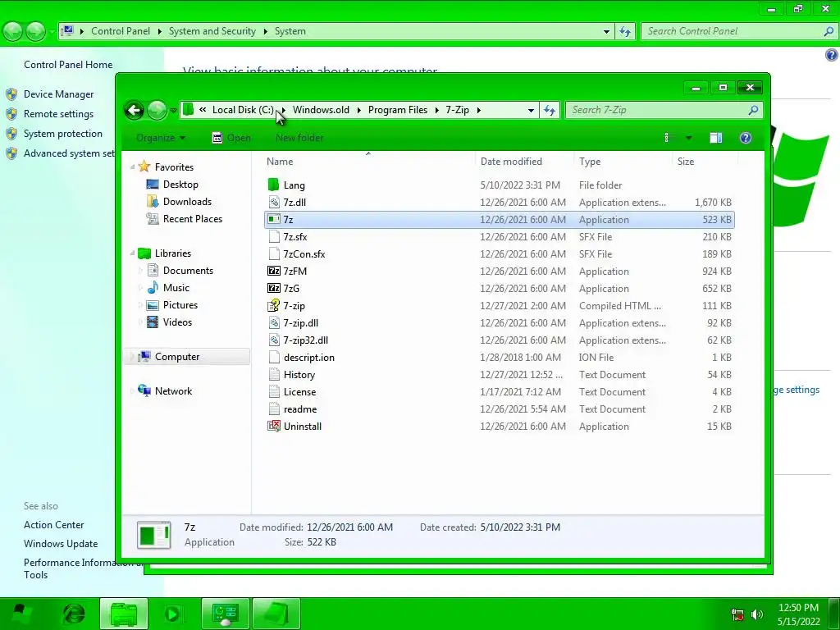Open Control Panel address bar dropdown
This screenshot has width=840, height=630.
(606, 31)
